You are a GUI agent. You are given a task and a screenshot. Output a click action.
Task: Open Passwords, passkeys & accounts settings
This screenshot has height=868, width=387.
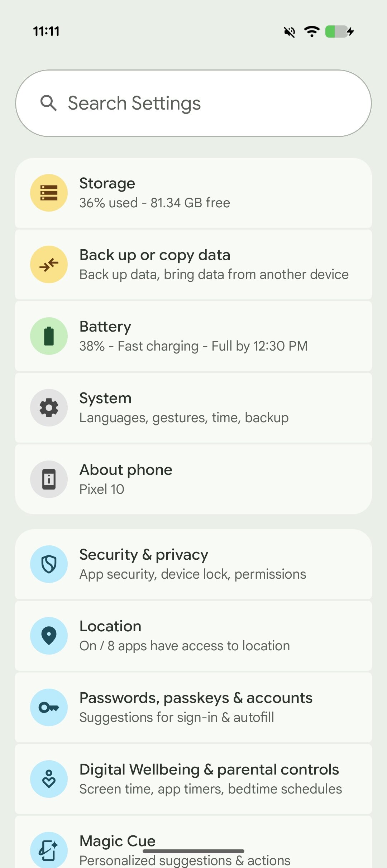(x=193, y=707)
